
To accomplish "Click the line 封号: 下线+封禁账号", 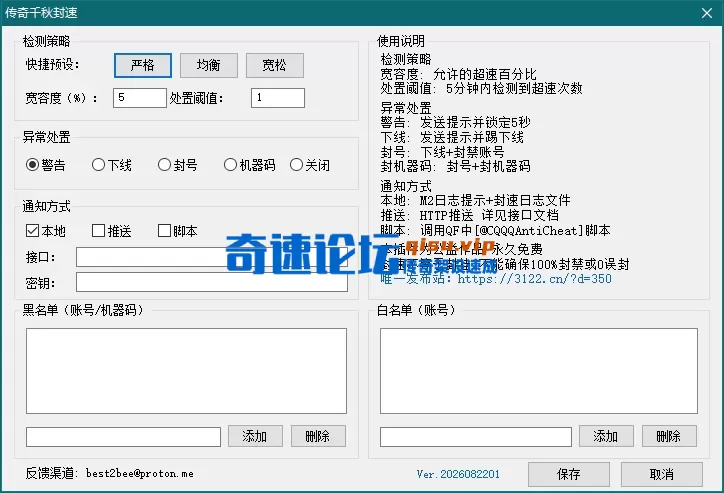I will click(442, 152).
